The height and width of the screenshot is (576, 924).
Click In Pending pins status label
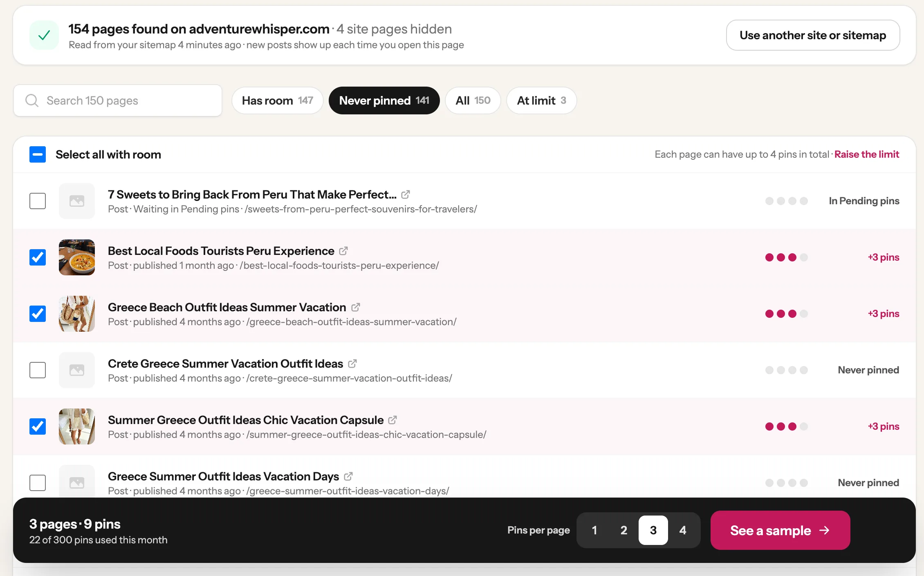pos(864,201)
